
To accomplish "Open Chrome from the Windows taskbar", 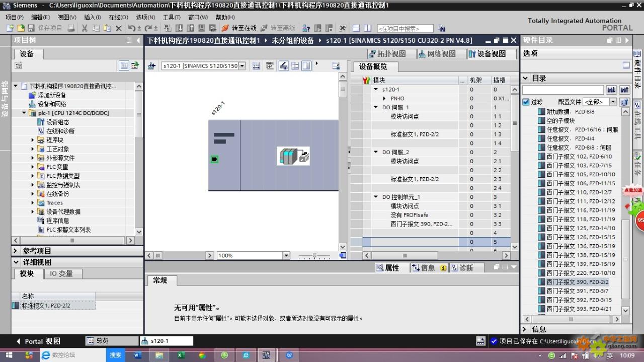I will tap(202, 355).
